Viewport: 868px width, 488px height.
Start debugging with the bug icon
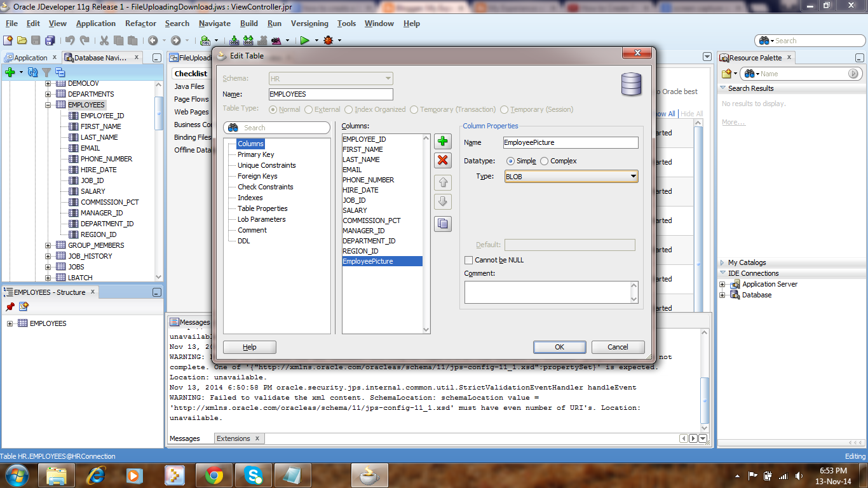329,40
